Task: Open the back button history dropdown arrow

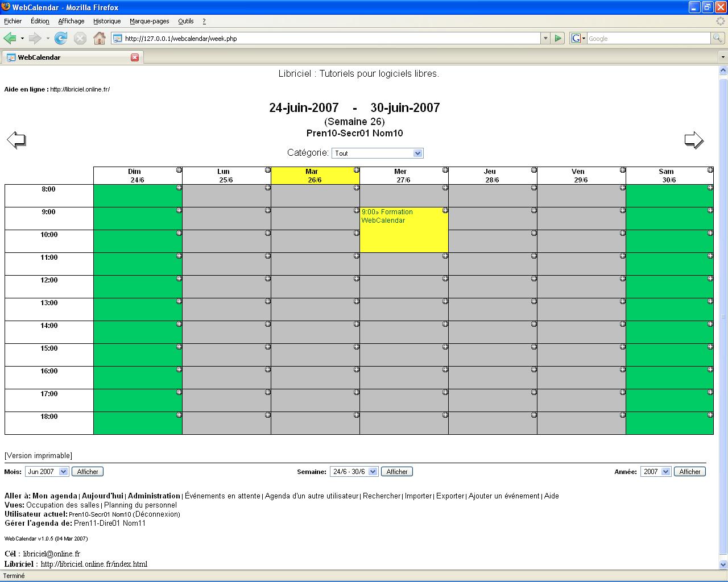Action: click(22, 38)
